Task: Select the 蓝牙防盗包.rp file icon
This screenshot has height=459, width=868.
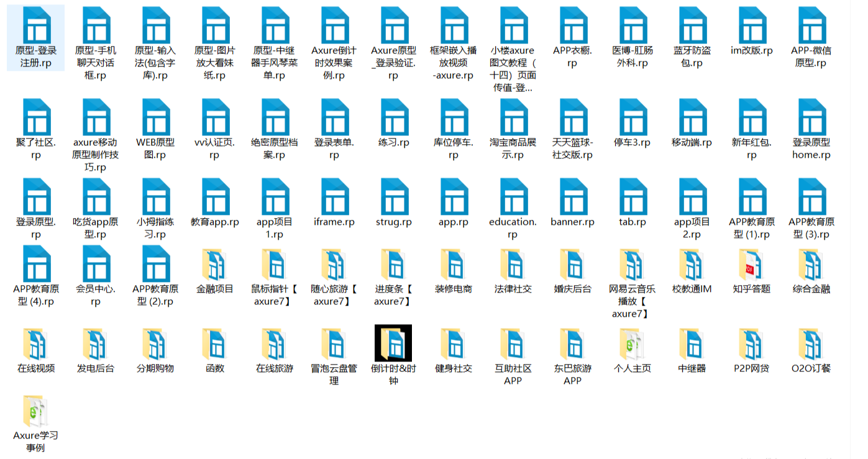Action: (x=693, y=25)
